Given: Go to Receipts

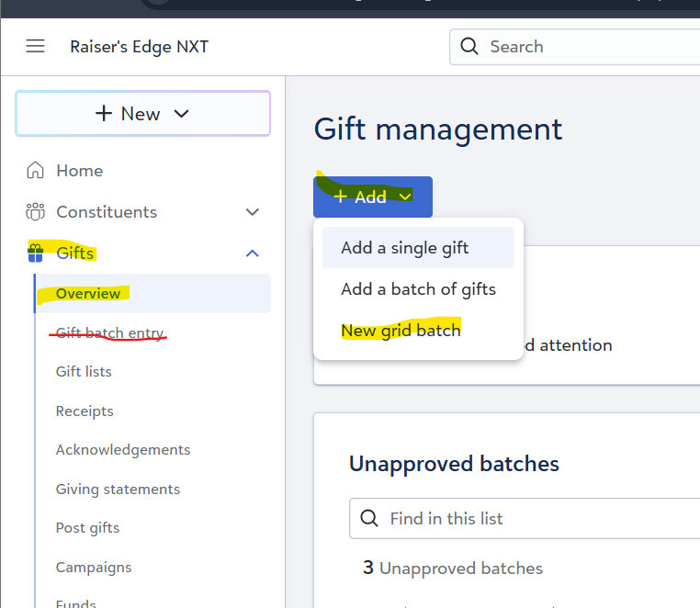Looking at the screenshot, I should [x=85, y=411].
